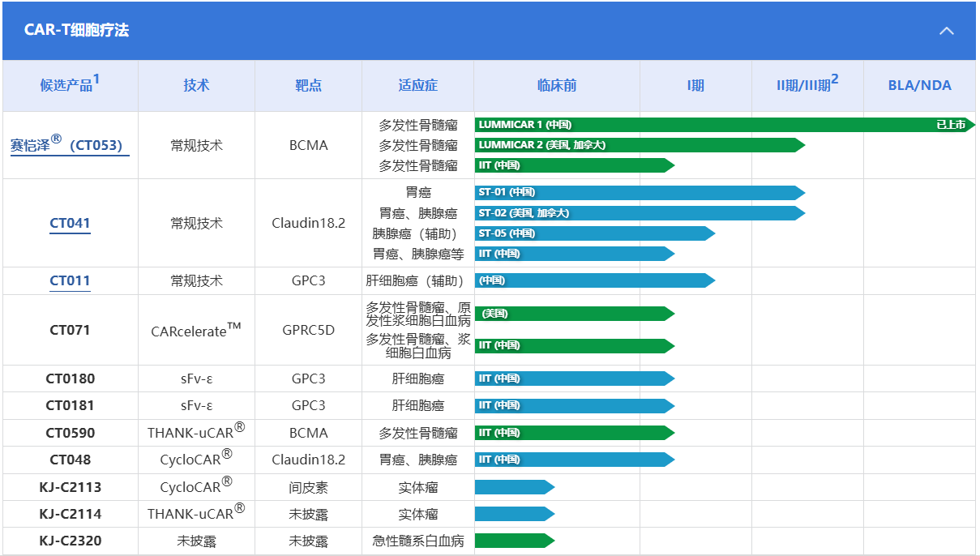Click the CARcelerate technology cell
Image resolution: width=980 pixels, height=556 pixels.
[x=196, y=330]
